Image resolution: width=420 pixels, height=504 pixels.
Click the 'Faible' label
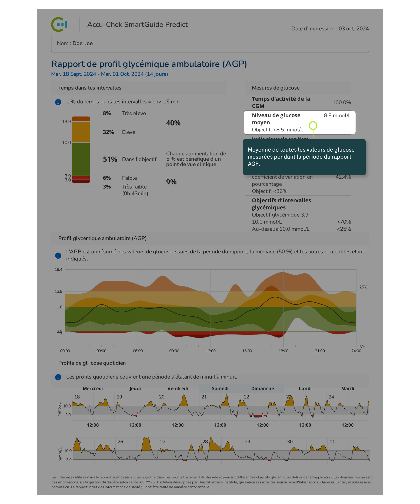click(129, 178)
